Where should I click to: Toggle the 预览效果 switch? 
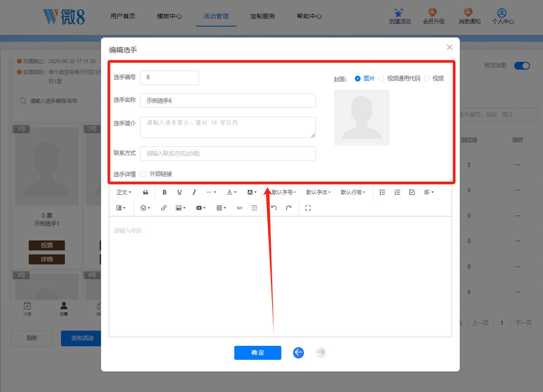pos(522,66)
